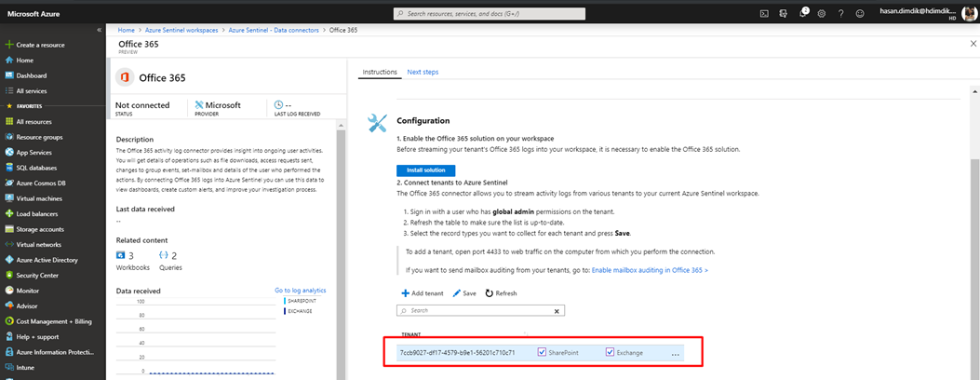
Task: Open the feedback smiley icon
Action: coord(861,13)
